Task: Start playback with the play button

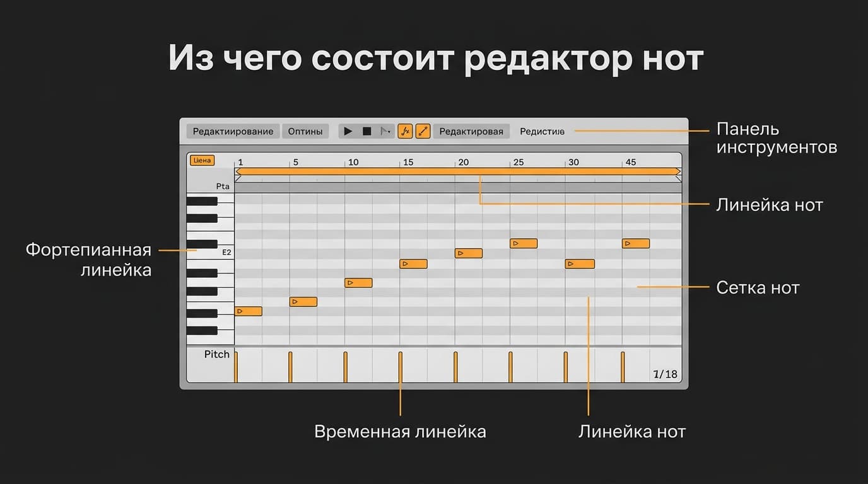Action: 348,131
